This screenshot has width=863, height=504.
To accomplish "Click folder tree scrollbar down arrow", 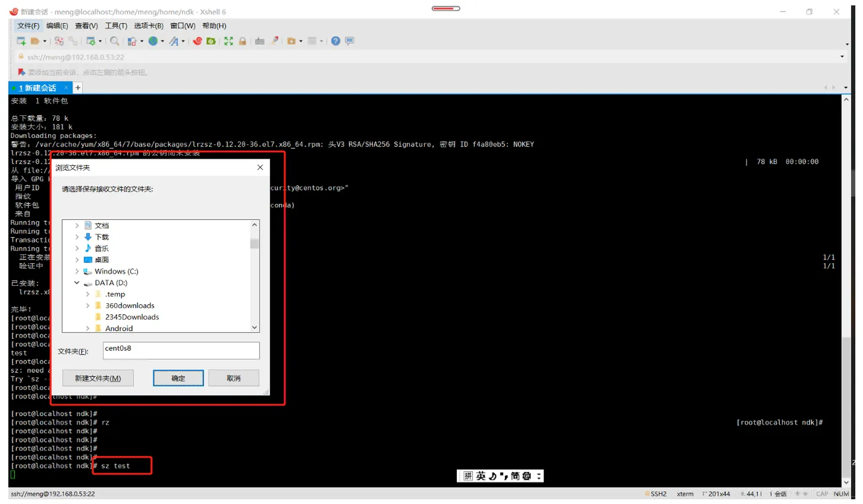I will coord(255,328).
